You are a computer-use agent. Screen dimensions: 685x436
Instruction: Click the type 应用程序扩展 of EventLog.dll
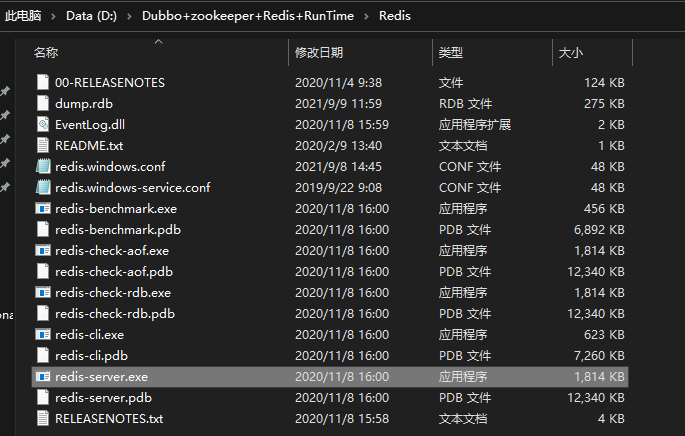[475, 125]
